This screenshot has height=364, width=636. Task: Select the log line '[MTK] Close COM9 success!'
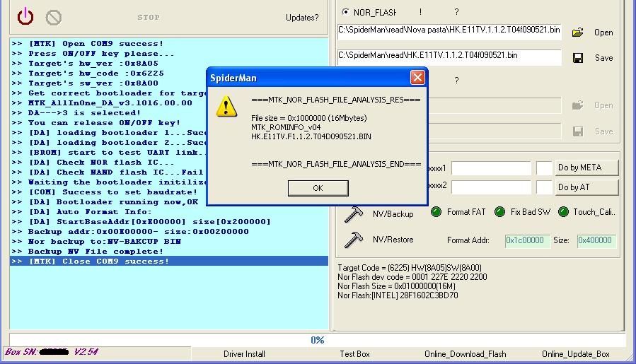169,261
